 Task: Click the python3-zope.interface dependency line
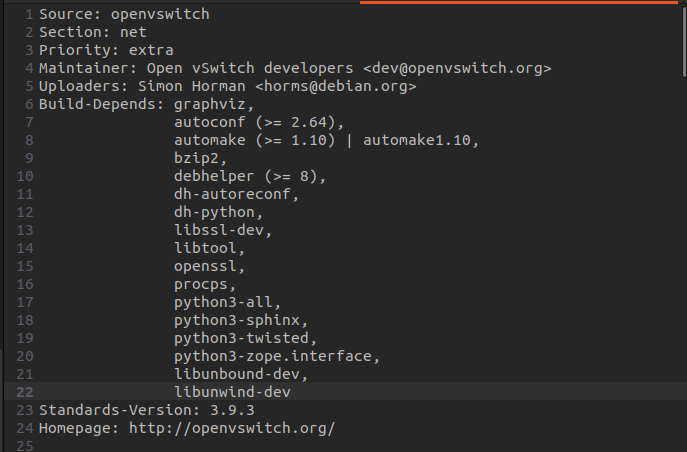tap(275, 356)
